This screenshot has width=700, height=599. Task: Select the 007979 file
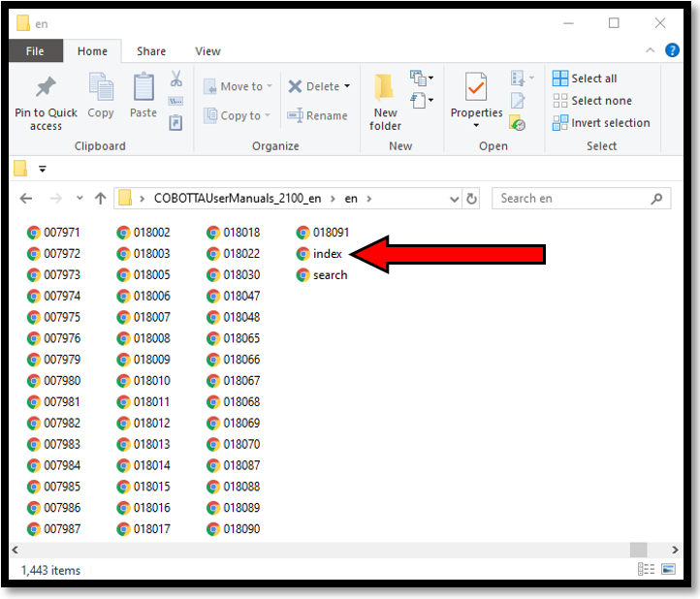point(53,360)
